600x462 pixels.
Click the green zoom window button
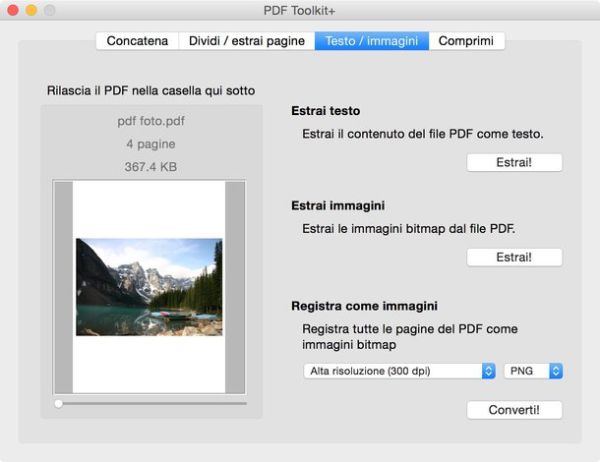49,10
